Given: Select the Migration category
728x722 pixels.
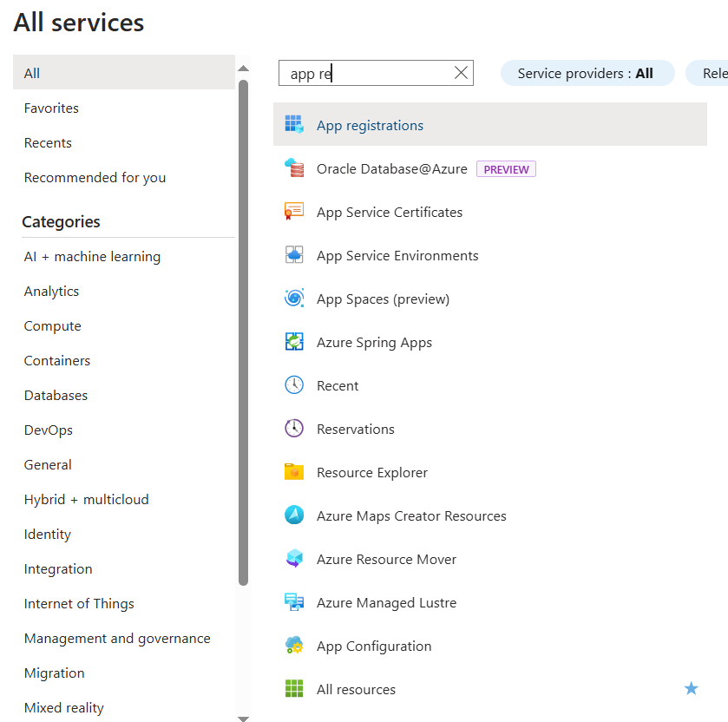Looking at the screenshot, I should [x=55, y=673].
